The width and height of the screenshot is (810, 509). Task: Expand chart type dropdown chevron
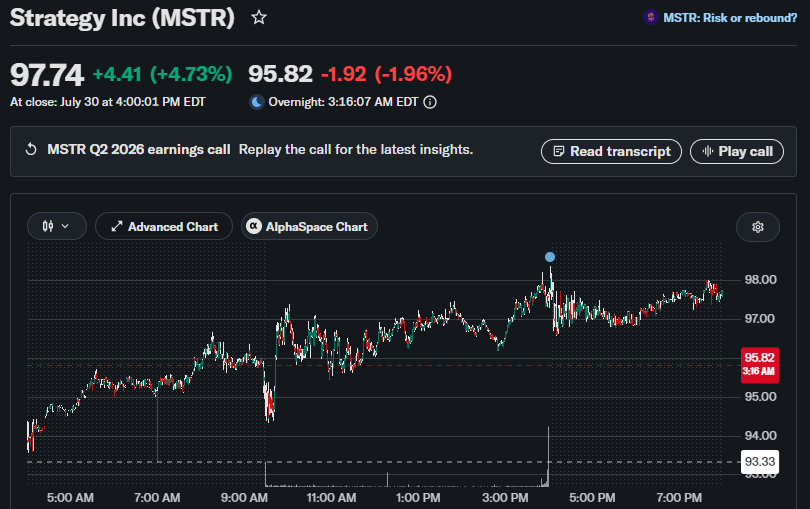point(65,226)
